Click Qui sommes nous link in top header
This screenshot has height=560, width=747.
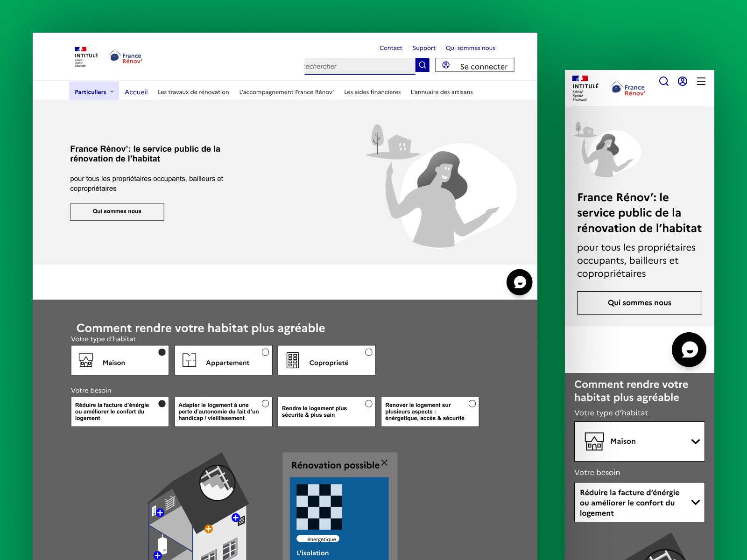[x=470, y=48]
